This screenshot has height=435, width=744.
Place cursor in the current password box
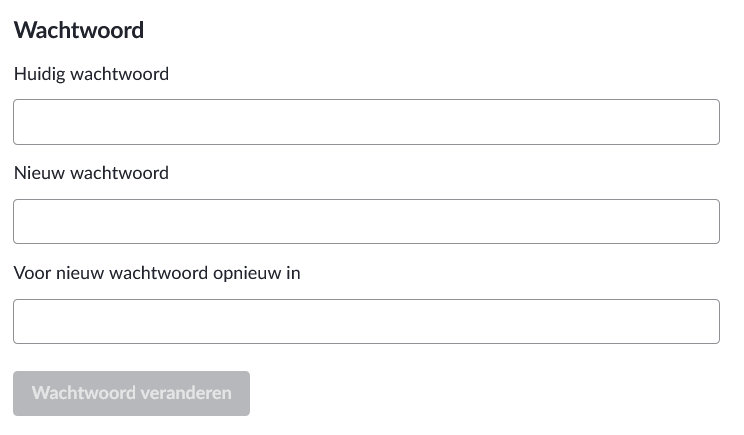point(366,122)
